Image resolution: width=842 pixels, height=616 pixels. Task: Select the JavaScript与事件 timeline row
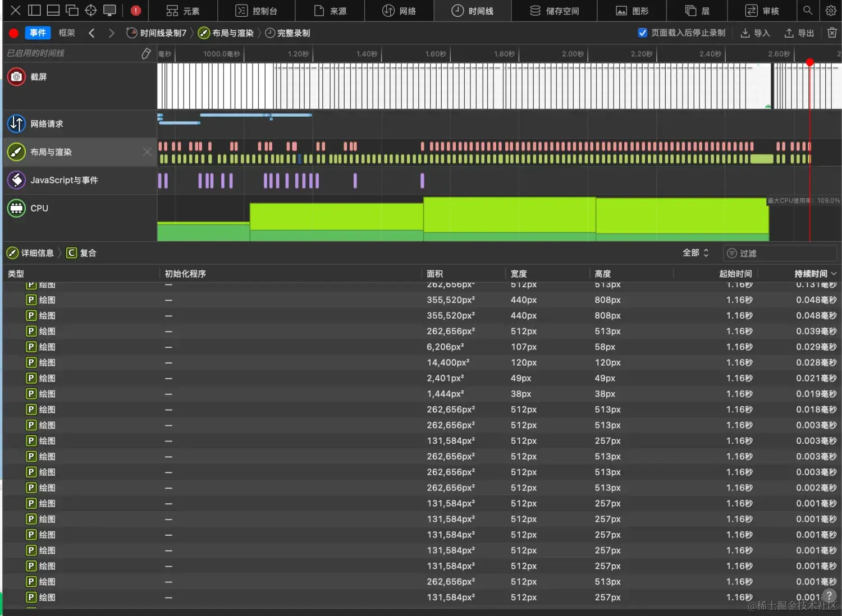[80, 180]
